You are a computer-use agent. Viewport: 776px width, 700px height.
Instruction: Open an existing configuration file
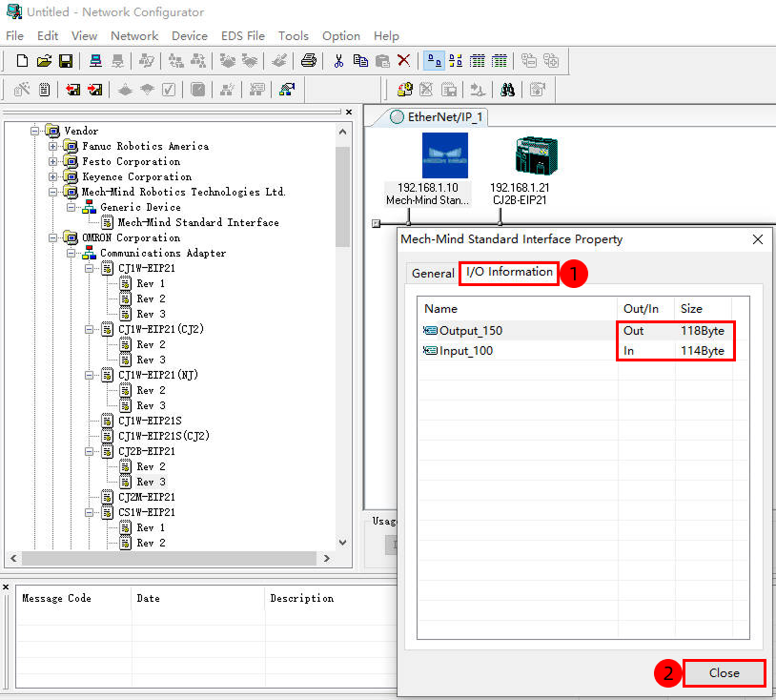tap(44, 60)
